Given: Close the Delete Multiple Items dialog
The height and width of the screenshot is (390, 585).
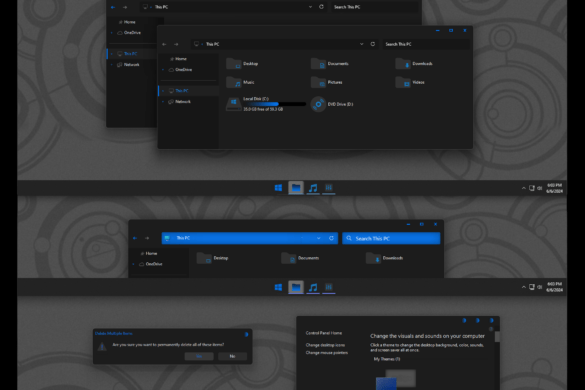Looking at the screenshot, I should (x=246, y=334).
